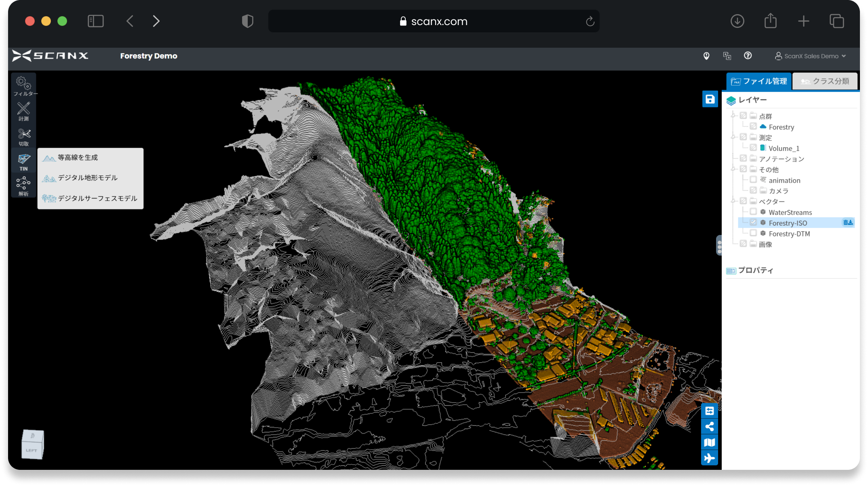Choose デジタル地形モデル from TIN menu
This screenshot has height=486, width=868.
pos(87,178)
